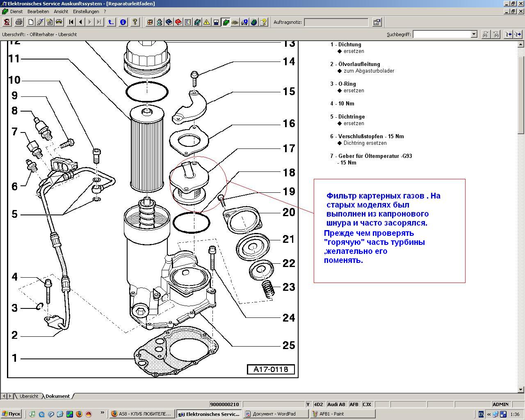525x420 pixels.
Task: Open the Suchbegriff dropdown list
Action: (474, 34)
